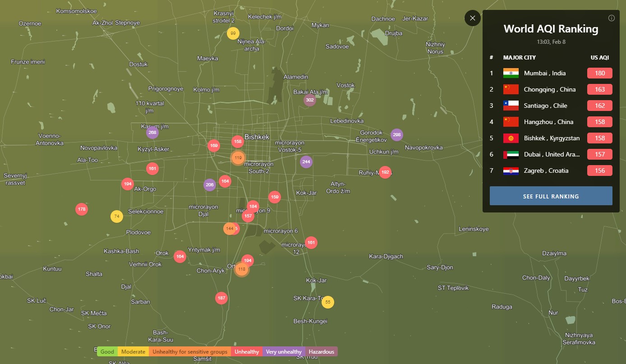Click the Chile flag beside Santiago

(511, 106)
